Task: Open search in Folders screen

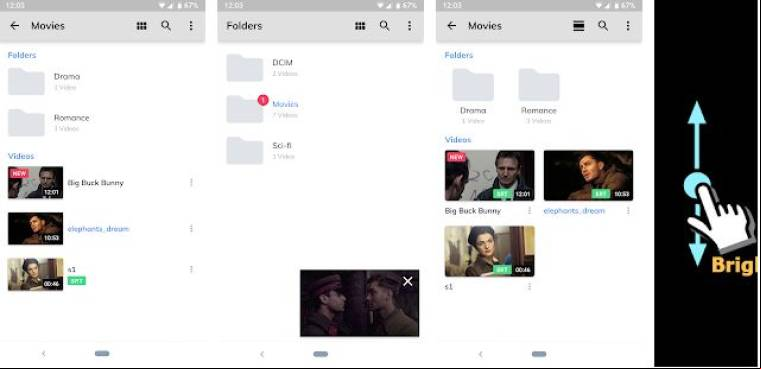Action: coord(384,26)
